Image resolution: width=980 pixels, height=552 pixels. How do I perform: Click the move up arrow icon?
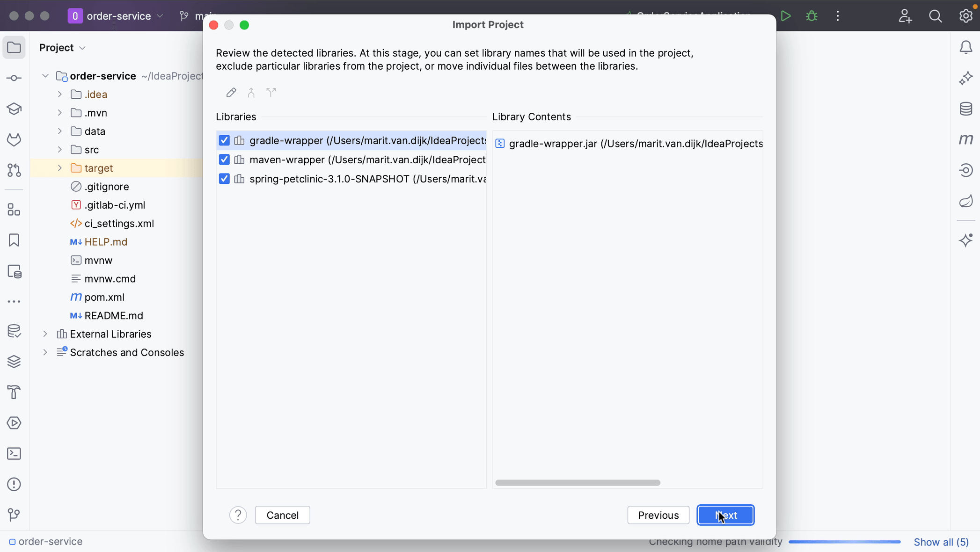click(x=251, y=92)
